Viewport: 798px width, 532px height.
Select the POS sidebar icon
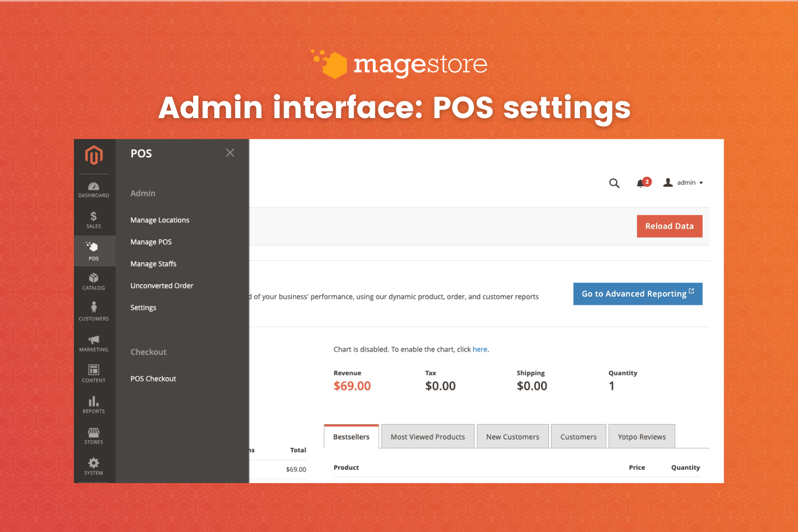(x=94, y=251)
